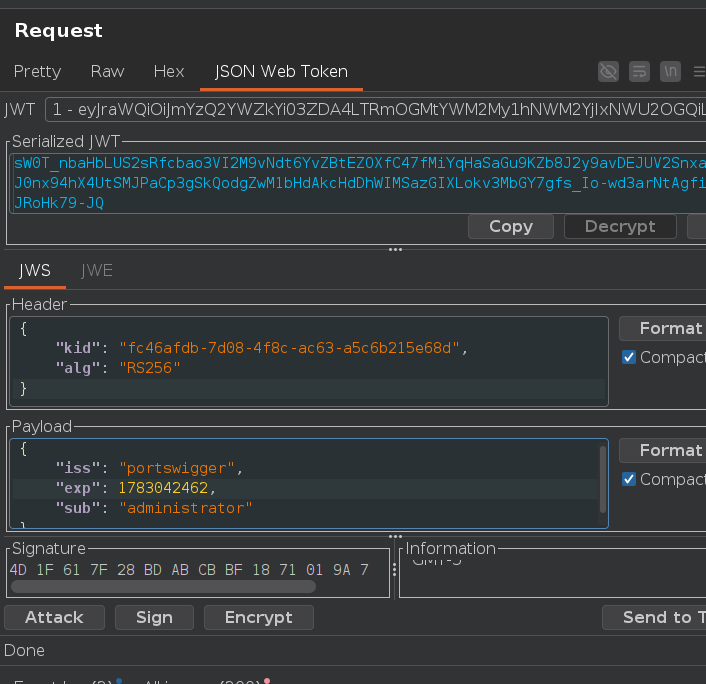The image size is (706, 684).
Task: Open the Request hamburger menu icon
Action: (x=699, y=72)
